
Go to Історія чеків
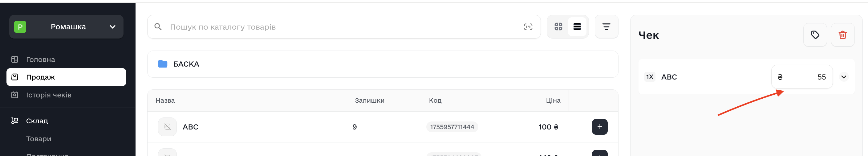49,95
